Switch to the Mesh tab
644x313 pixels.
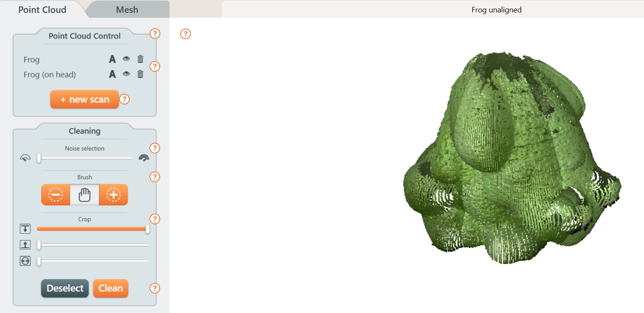pyautogui.click(x=127, y=9)
